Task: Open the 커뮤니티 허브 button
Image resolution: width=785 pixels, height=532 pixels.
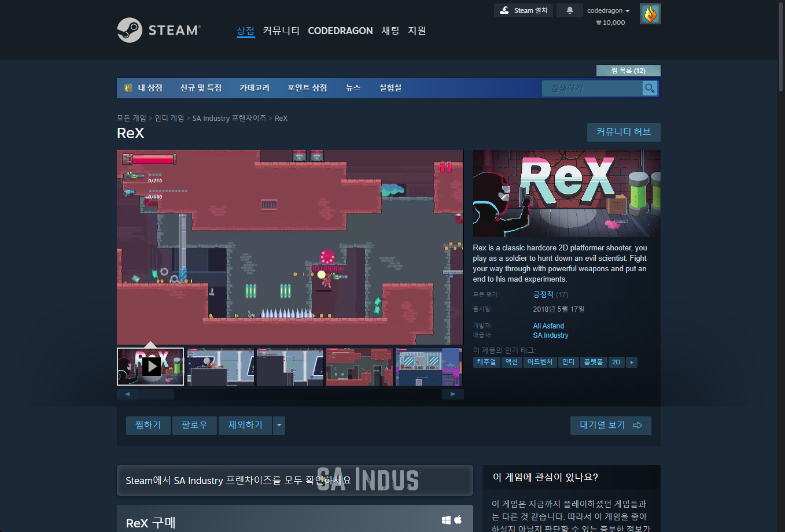Action: click(624, 132)
